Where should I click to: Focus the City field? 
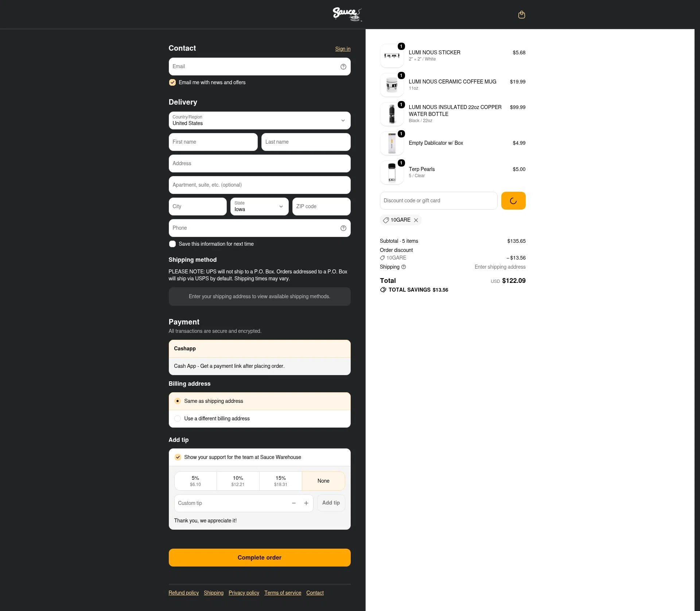pos(198,206)
